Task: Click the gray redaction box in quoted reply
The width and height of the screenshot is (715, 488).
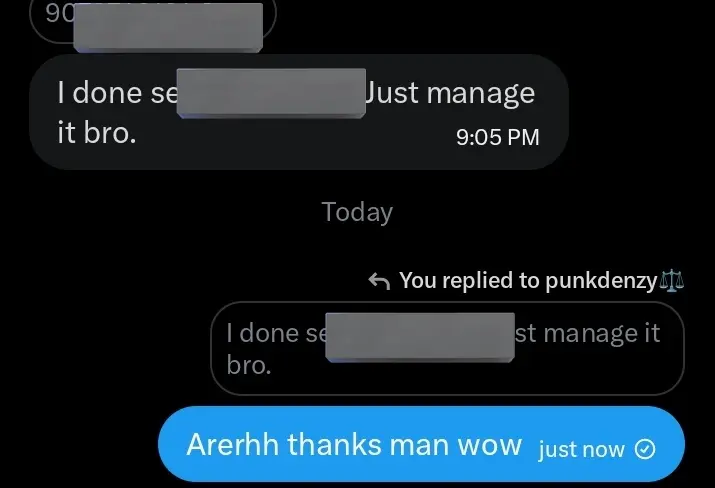Action: (x=420, y=337)
